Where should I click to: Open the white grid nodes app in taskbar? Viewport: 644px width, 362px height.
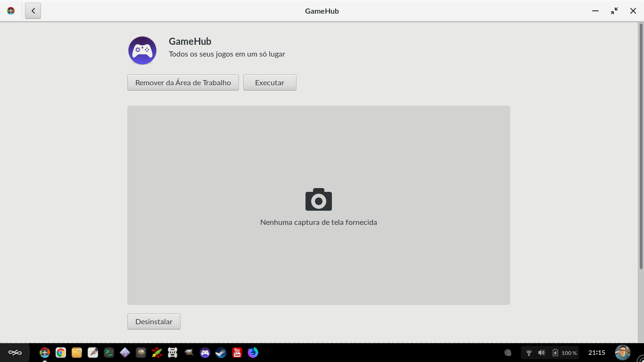[173, 353]
